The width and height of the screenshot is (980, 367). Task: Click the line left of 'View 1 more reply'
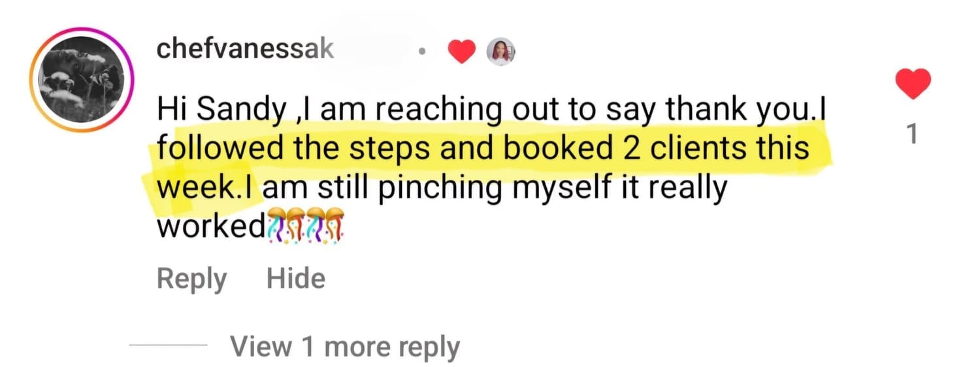pyautogui.click(x=168, y=345)
